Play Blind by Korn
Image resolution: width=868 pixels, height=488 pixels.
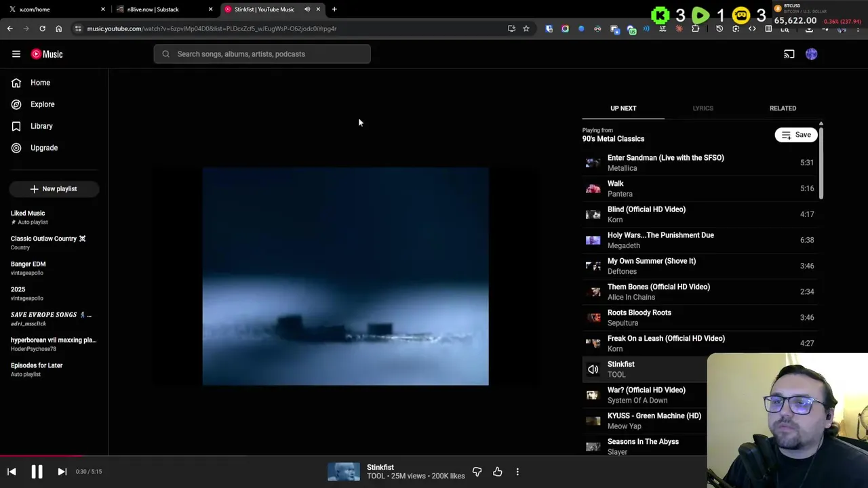point(699,214)
